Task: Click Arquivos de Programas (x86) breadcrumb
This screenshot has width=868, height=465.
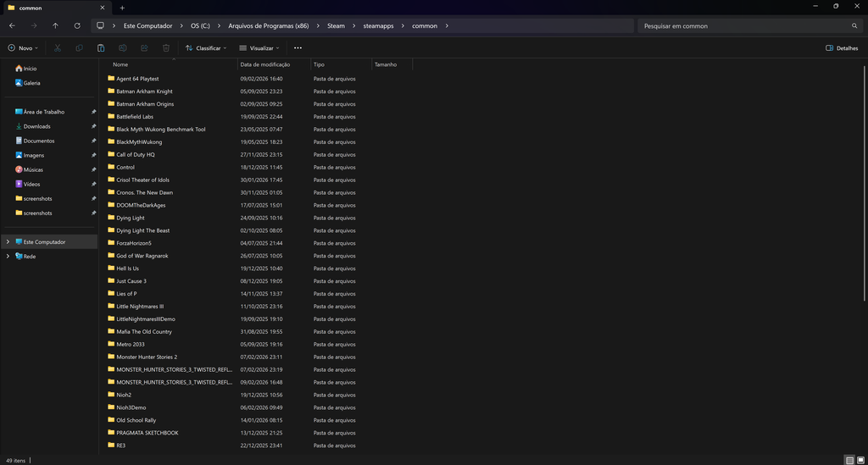Action: (269, 26)
